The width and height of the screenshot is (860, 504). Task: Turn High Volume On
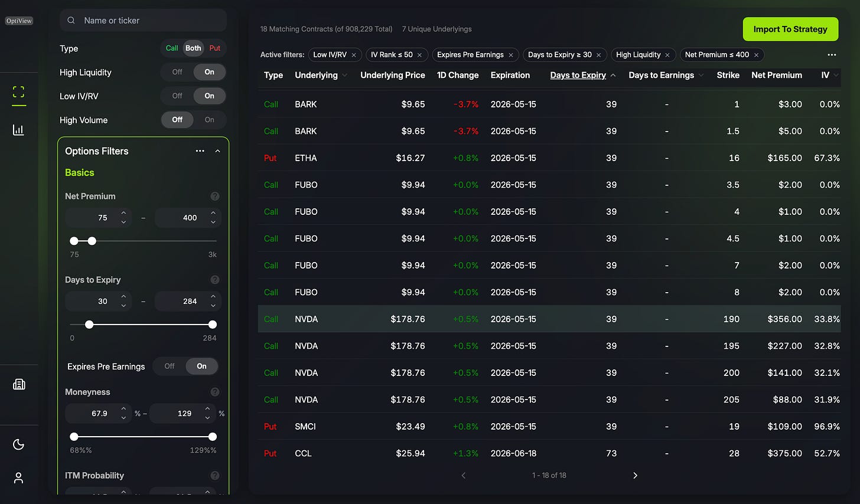click(210, 120)
